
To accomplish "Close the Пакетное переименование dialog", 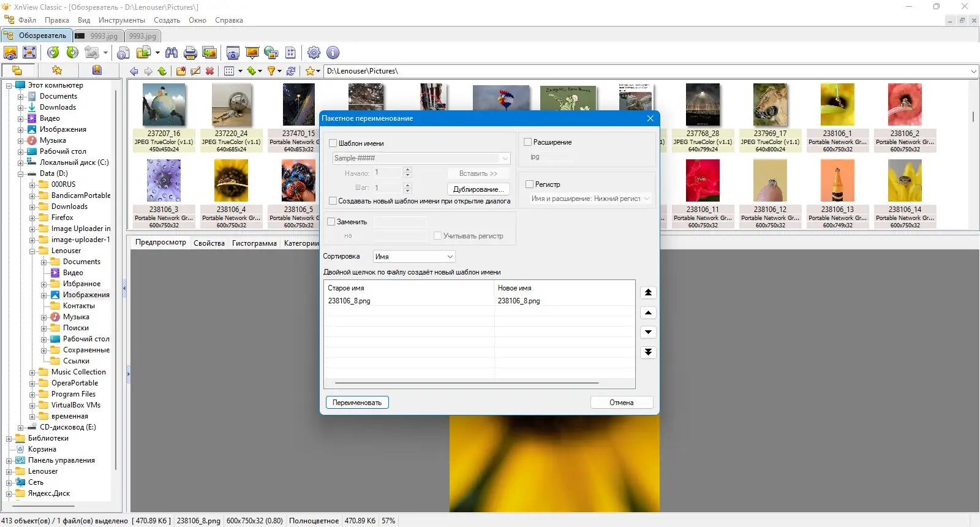I will click(x=650, y=118).
